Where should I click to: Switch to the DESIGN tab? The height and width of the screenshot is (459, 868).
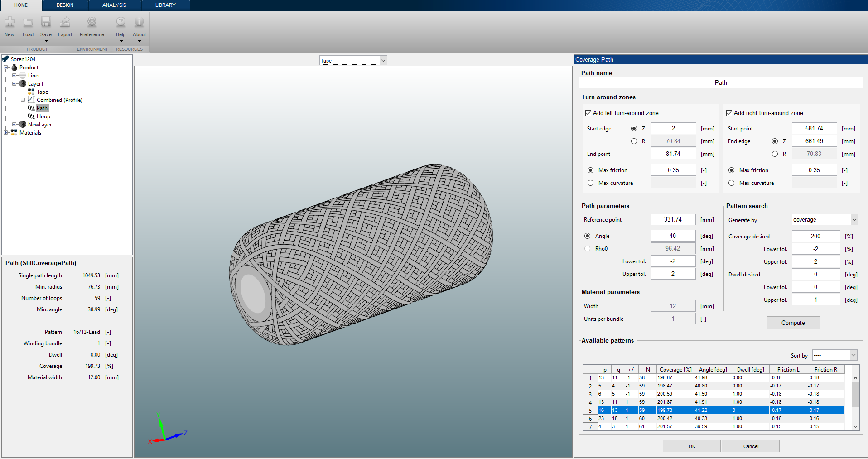[65, 5]
